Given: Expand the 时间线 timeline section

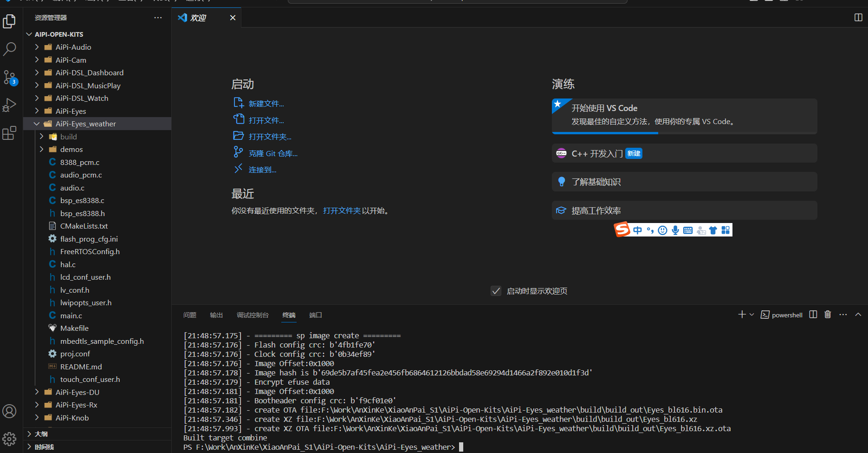Looking at the screenshot, I should 97,446.
